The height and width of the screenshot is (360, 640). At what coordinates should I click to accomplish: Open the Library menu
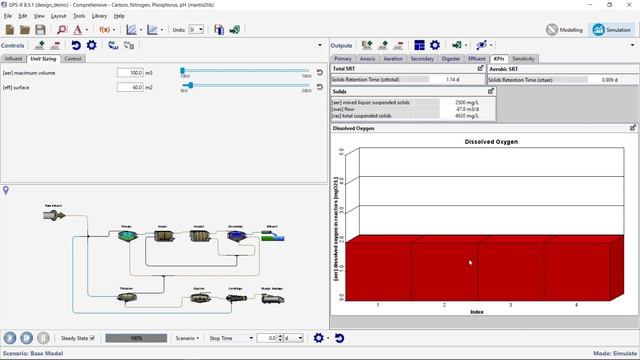point(99,16)
